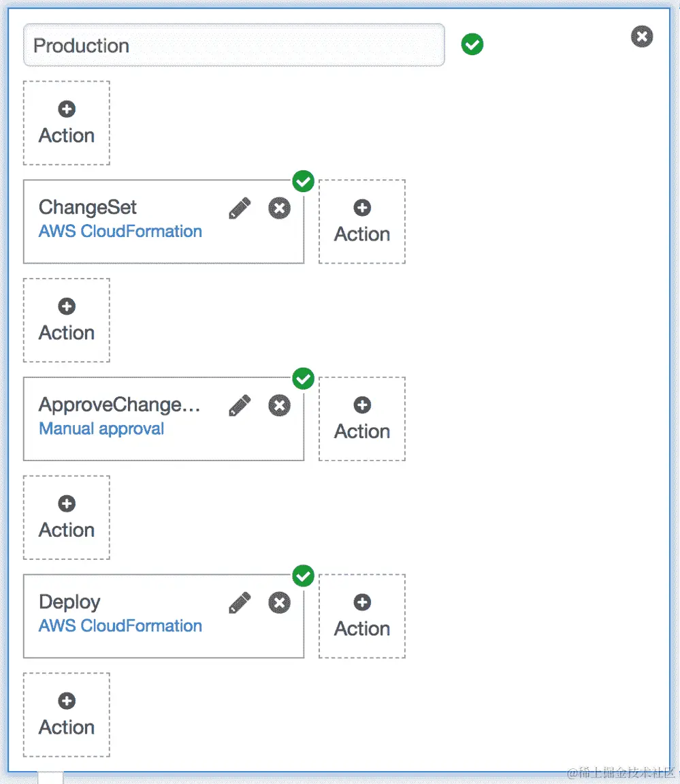Remove the ApproveChange manual approval action

coord(279,406)
